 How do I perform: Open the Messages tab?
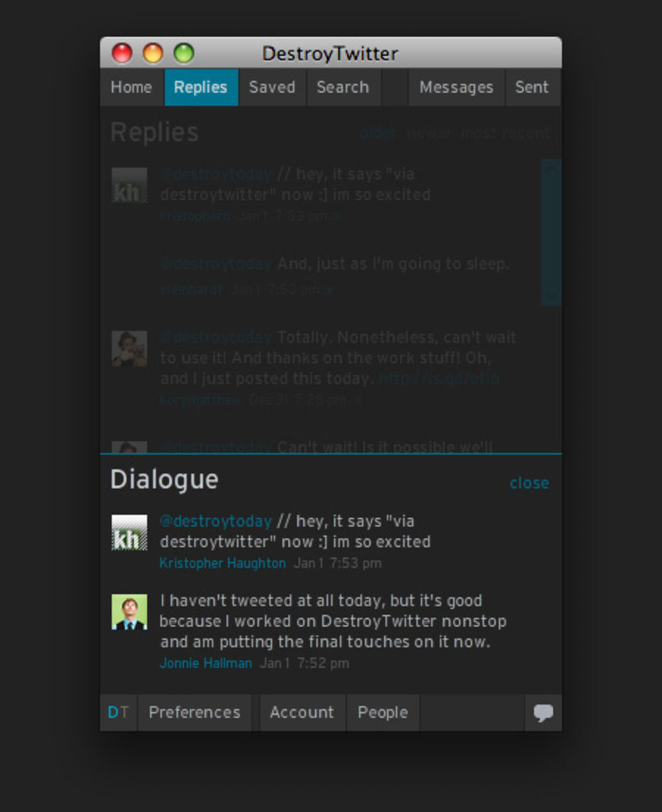[457, 86]
